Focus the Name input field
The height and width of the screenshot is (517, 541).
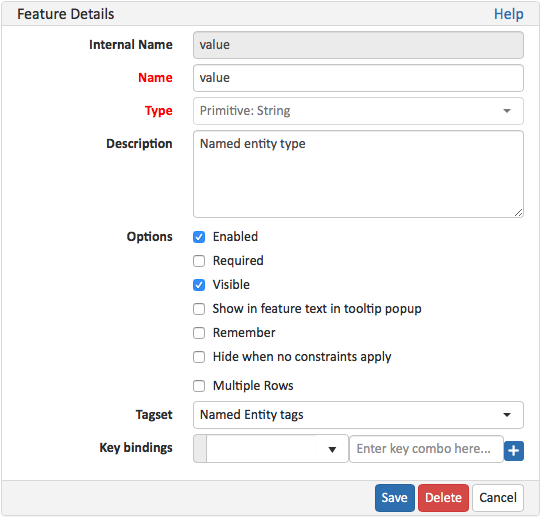click(358, 78)
